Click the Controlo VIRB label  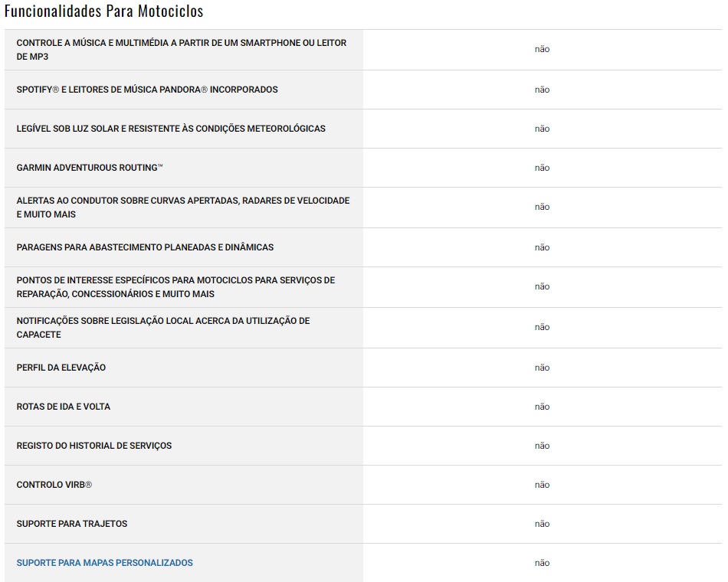pyautogui.click(x=54, y=485)
